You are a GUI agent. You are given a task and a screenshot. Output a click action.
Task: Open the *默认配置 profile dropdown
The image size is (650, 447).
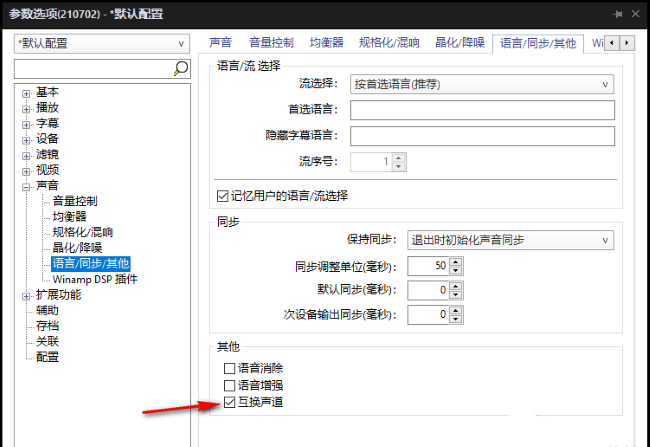click(102, 44)
